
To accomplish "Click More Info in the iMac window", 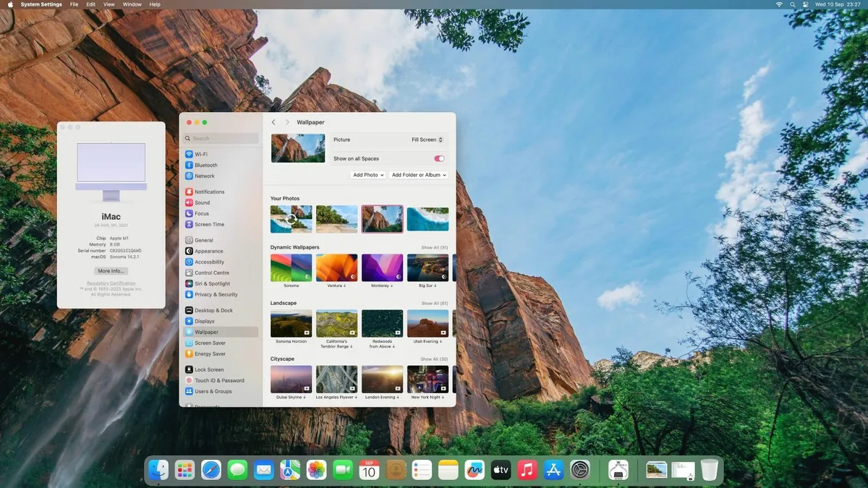I will point(111,271).
